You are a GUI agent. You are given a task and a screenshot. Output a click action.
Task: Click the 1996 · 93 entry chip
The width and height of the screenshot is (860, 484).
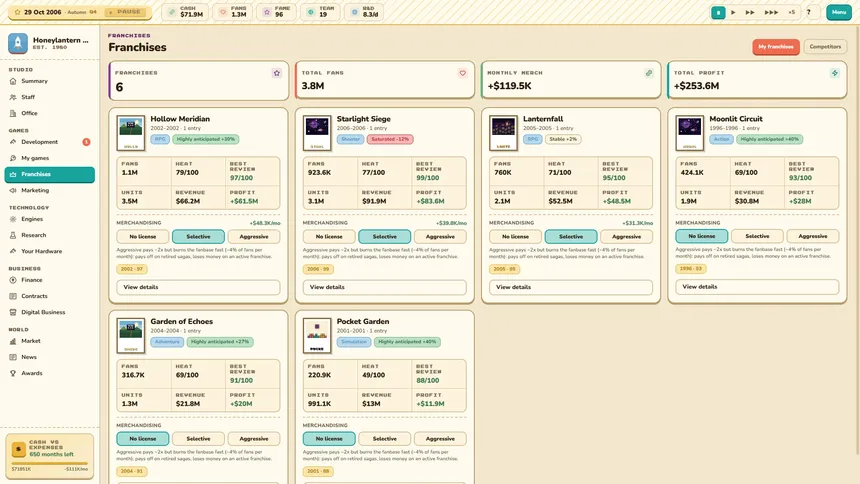click(x=691, y=269)
